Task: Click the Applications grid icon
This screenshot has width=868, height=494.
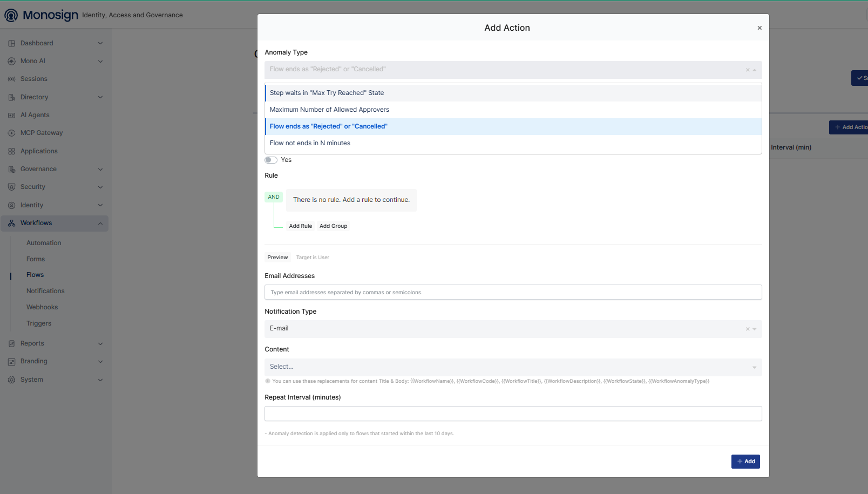Action: [x=11, y=151]
